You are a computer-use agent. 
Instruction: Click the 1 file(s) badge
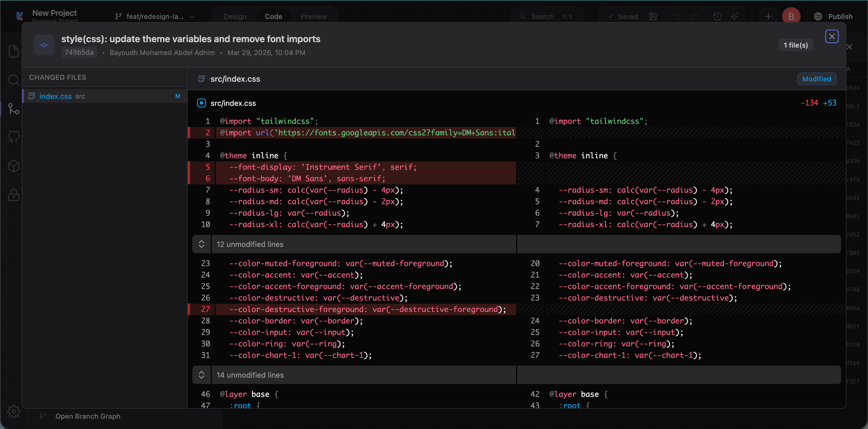point(796,45)
